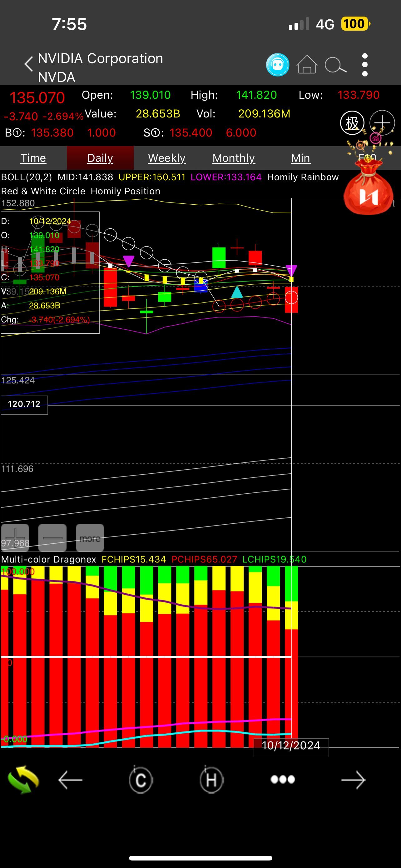Tap Multi-color Dragonex indicator label
Screen dimensions: 401x868
coord(48,559)
